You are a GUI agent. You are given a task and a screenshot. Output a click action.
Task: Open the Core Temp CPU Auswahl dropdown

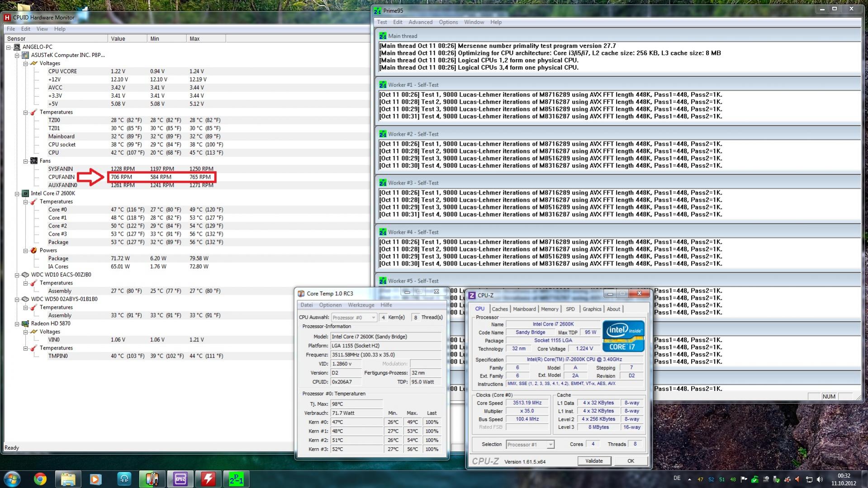(354, 317)
